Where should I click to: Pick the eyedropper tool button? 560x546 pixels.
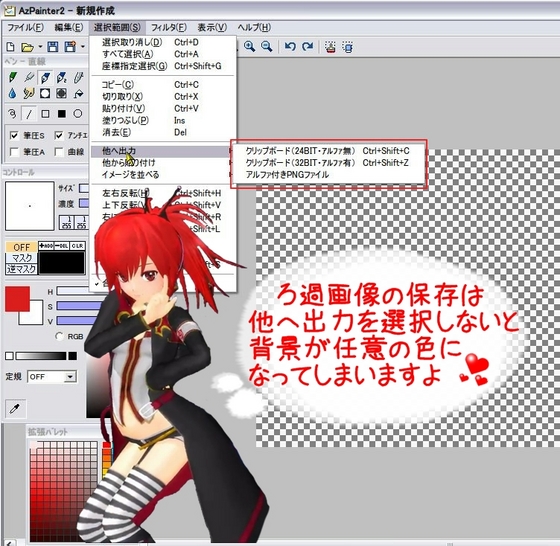[x=16, y=408]
